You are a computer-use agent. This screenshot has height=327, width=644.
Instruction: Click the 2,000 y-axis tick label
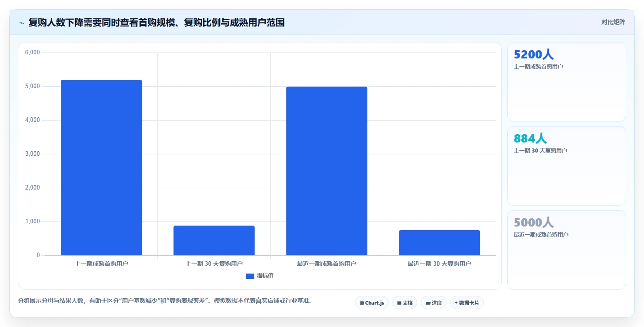[x=32, y=188]
